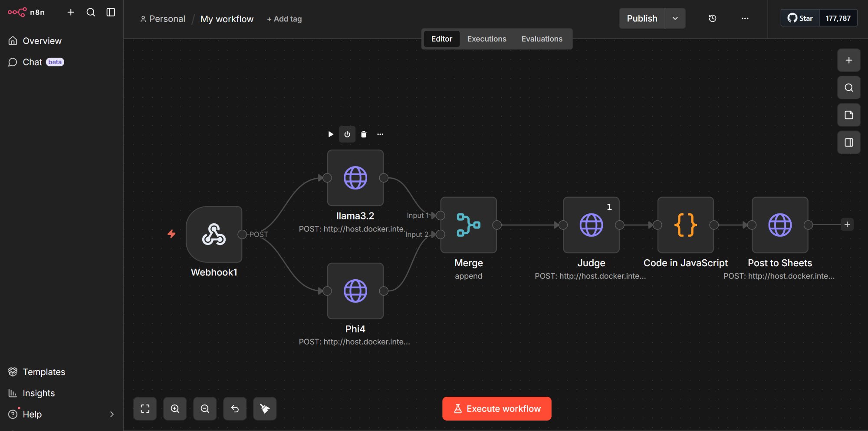Switch to Editor tab
This screenshot has height=431, width=868.
click(x=441, y=39)
